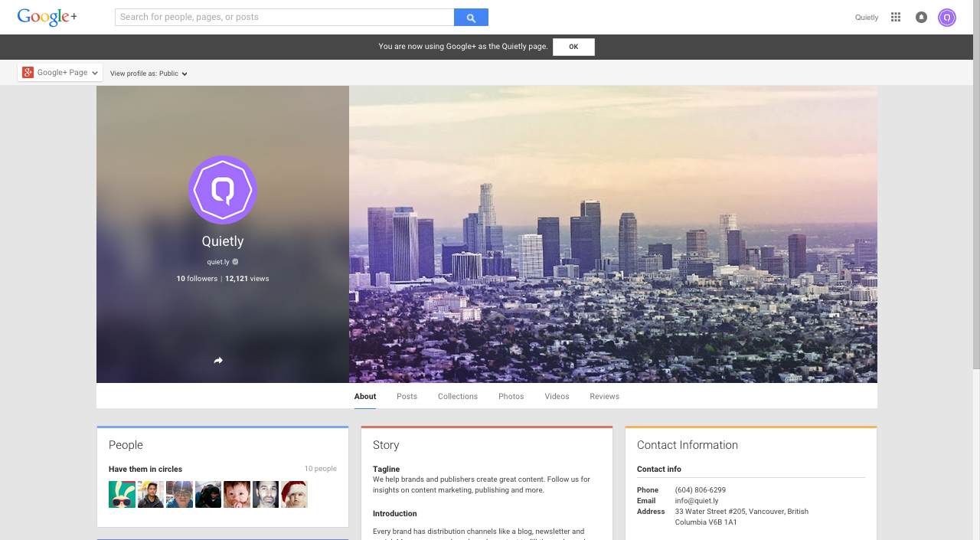Click the Quietly account name in the header
The width and height of the screenshot is (980, 540).
[x=867, y=17]
